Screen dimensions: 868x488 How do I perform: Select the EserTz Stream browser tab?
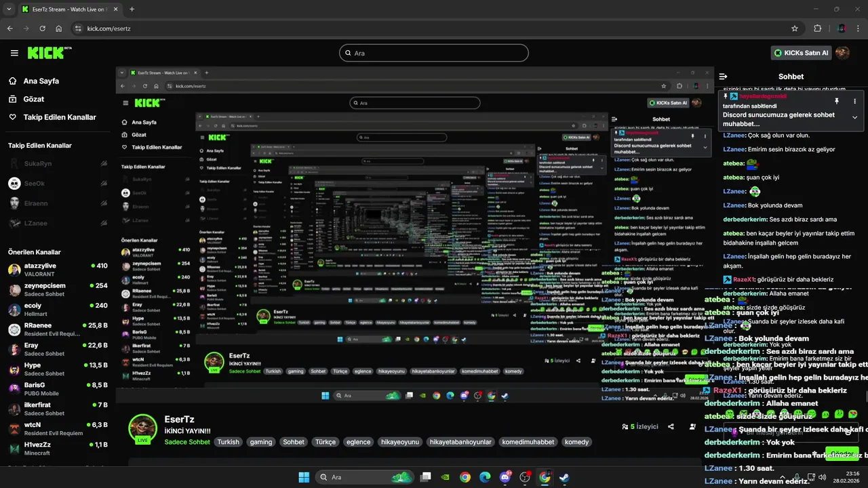coord(71,9)
